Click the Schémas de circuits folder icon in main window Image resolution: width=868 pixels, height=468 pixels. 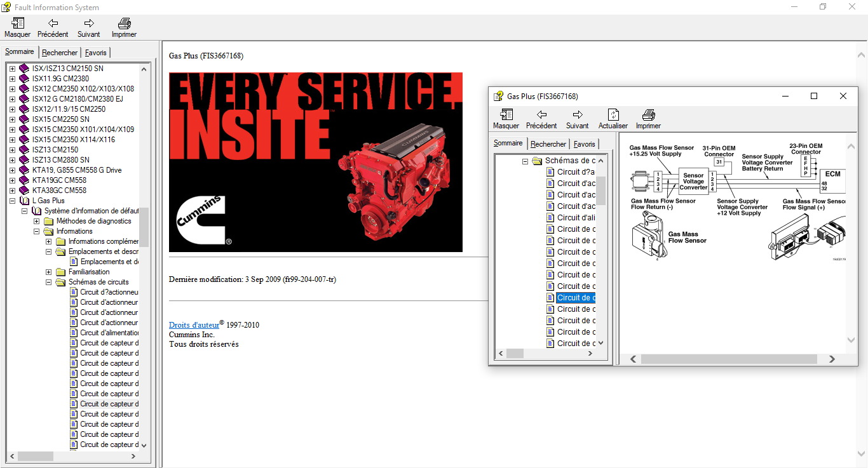click(60, 282)
